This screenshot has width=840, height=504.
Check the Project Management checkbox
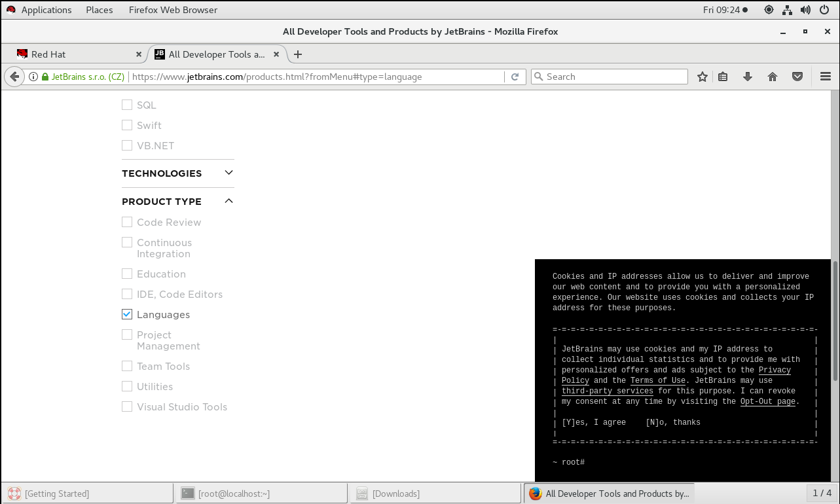click(127, 334)
